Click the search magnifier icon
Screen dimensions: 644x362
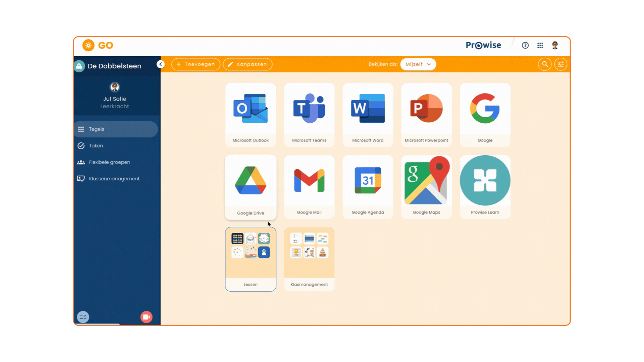(545, 64)
